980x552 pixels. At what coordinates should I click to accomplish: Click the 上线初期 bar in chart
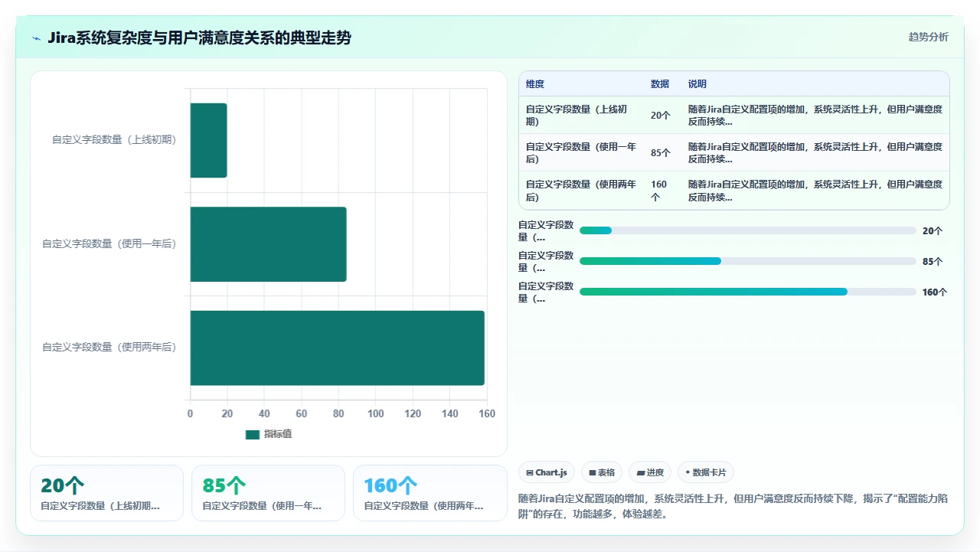209,140
